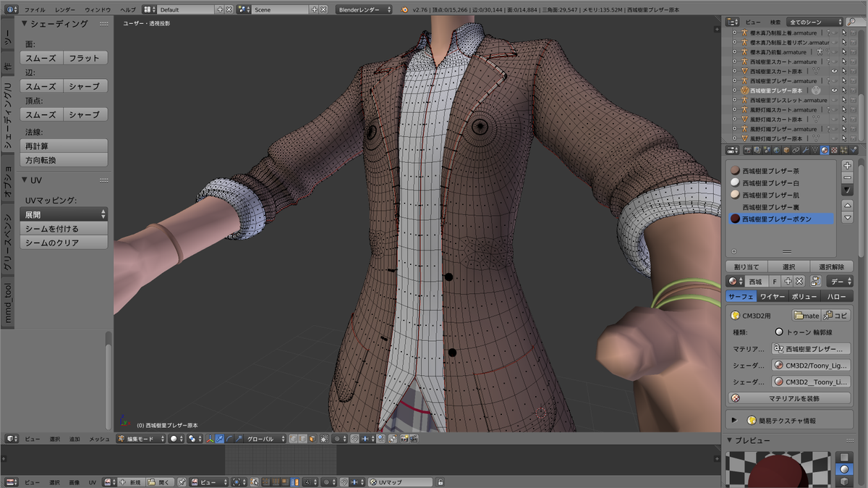Expand 西城樹里スカート原本 in outliner
Viewport: 868px width, 488px height.
pos(735,71)
